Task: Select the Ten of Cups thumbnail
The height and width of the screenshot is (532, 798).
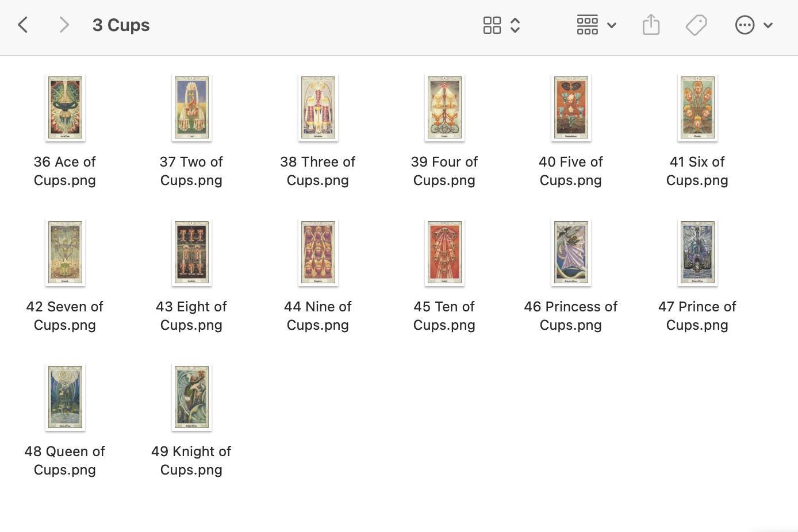Action: tap(444, 253)
